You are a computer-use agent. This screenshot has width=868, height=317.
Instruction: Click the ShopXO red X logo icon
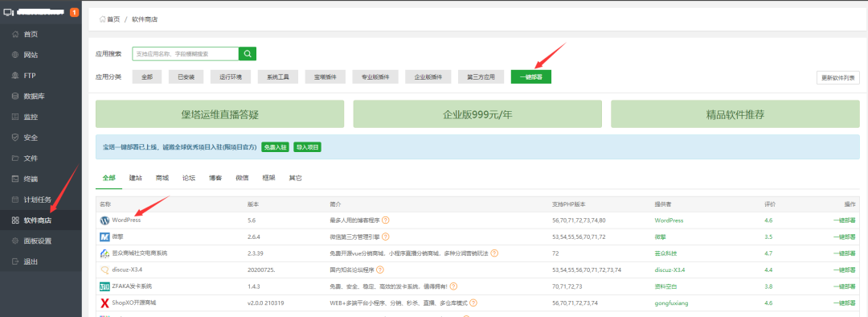[104, 303]
